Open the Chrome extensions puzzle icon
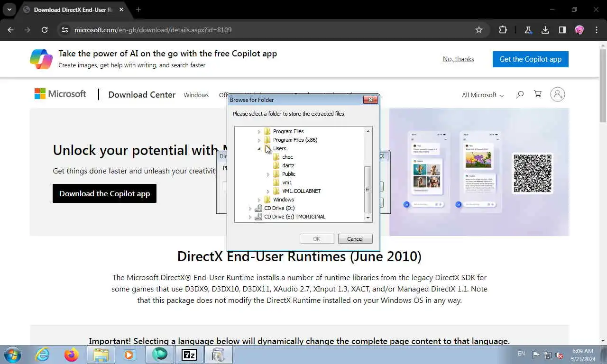 503,30
